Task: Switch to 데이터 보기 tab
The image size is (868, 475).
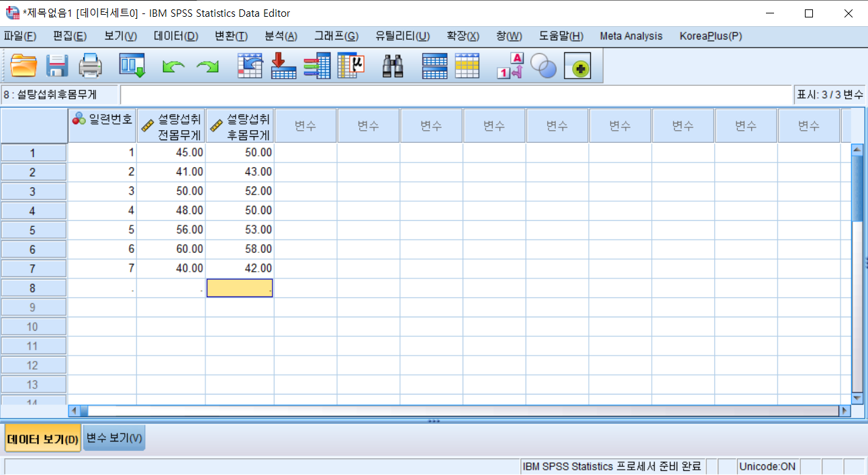Action: click(x=43, y=439)
